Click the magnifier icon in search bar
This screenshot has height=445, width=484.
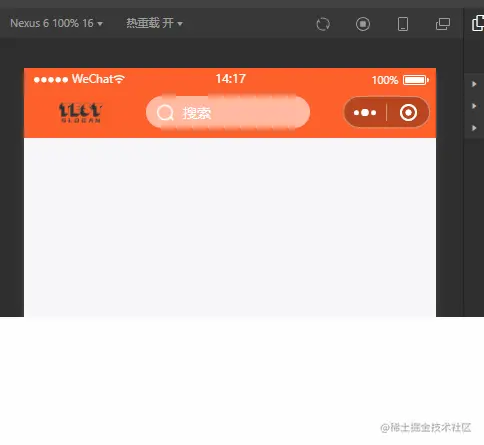point(165,113)
